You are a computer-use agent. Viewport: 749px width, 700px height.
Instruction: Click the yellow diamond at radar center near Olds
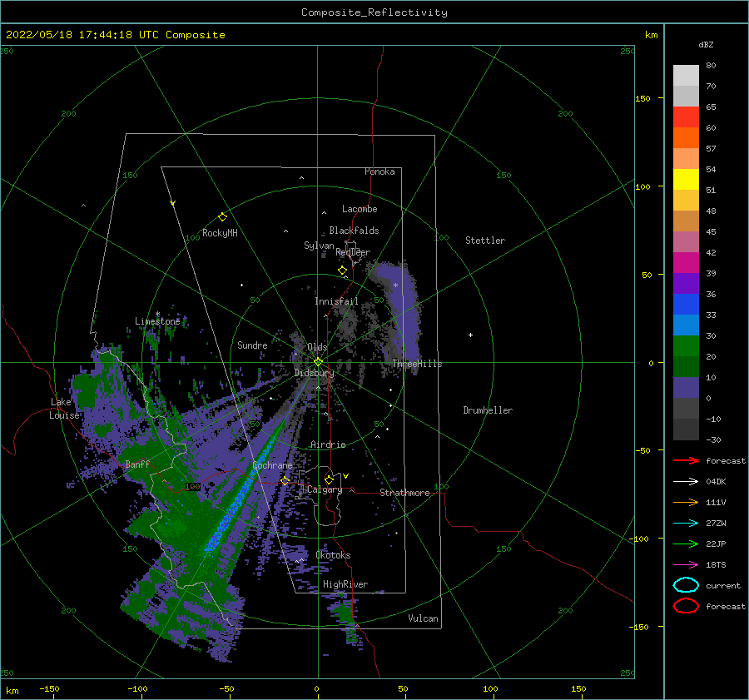coord(318,362)
